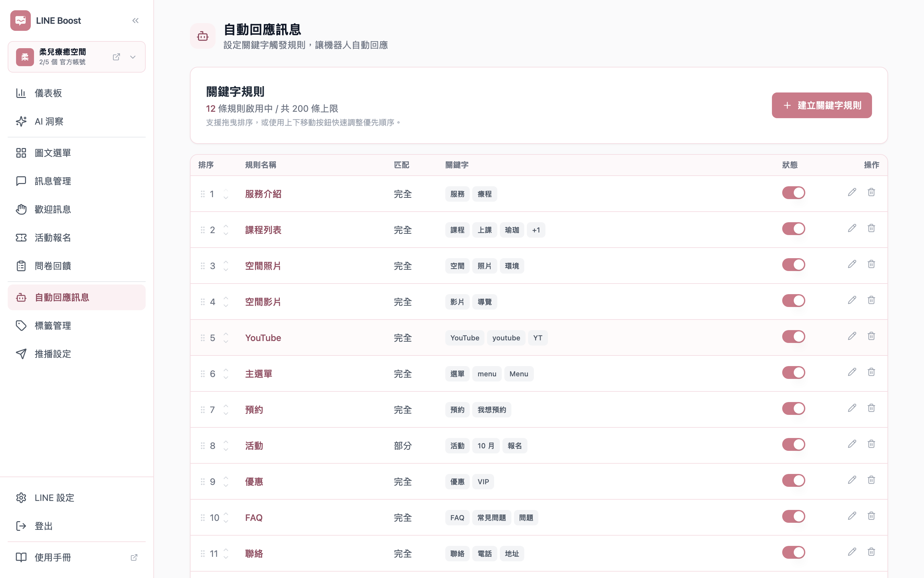The width and height of the screenshot is (924, 578).
Task: Select 自動回應訊息 in sidebar
Action: [76, 297]
